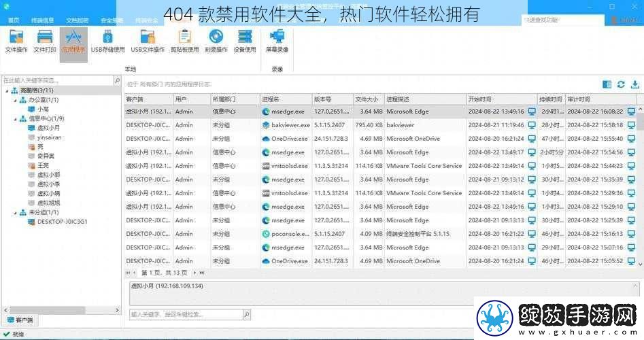The image size is (644, 340).
Task: Open the 刻录操作 log tool
Action: (x=216, y=41)
